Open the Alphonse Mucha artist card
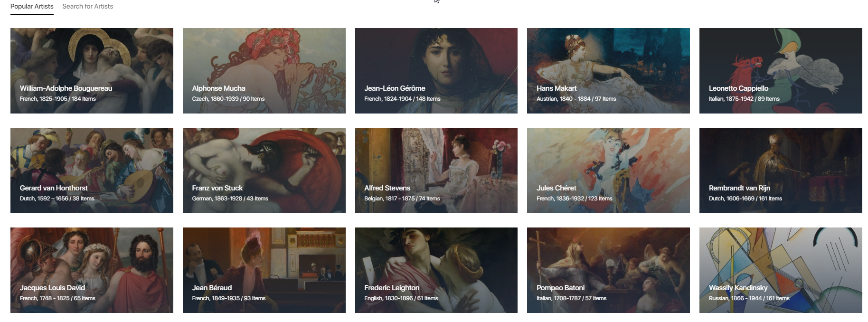The width and height of the screenshot is (868, 322). coord(264,71)
